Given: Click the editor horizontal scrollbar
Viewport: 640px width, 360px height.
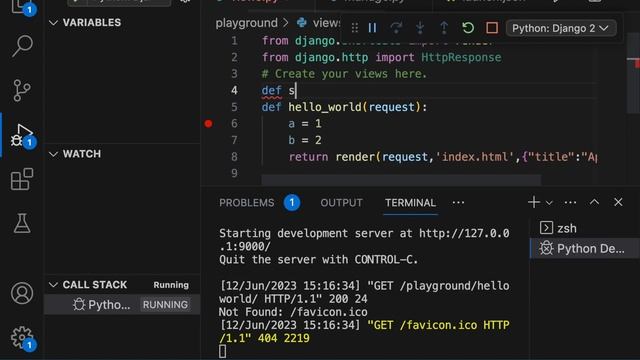Looking at the screenshot, I should coord(401,180).
